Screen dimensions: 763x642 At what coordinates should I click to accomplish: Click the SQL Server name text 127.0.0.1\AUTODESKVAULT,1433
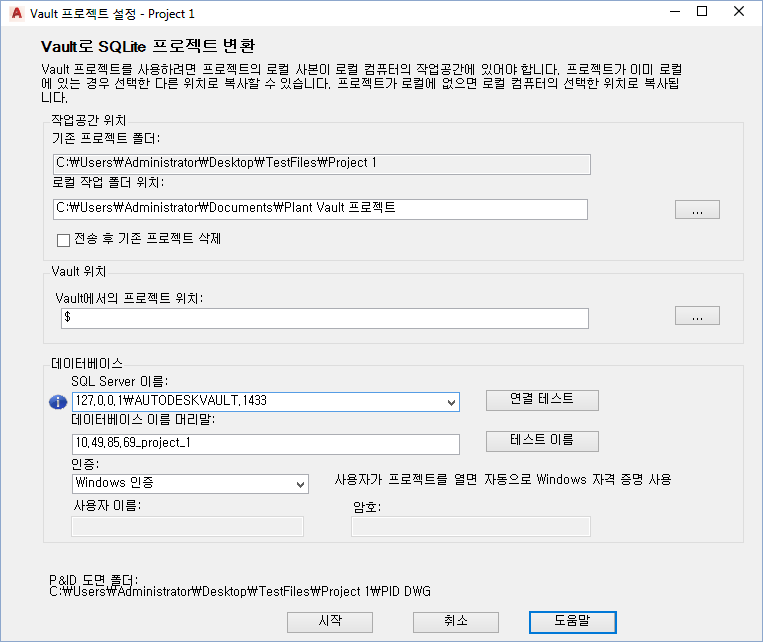point(171,401)
